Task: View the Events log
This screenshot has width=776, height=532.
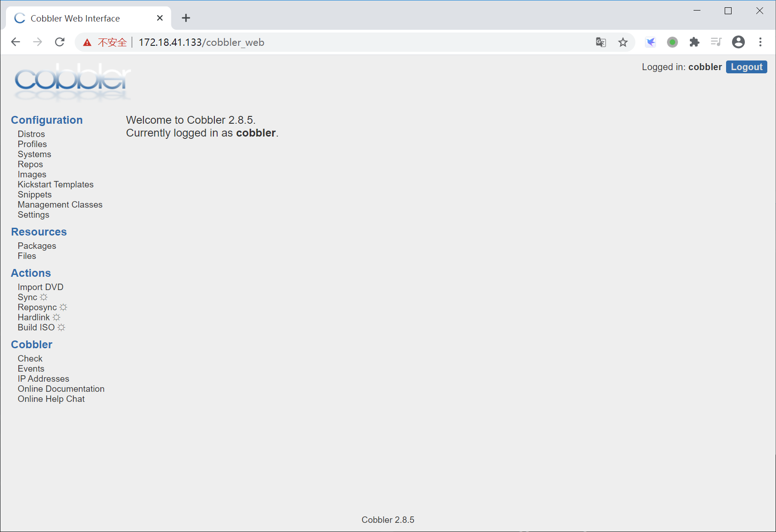Action: click(31, 369)
